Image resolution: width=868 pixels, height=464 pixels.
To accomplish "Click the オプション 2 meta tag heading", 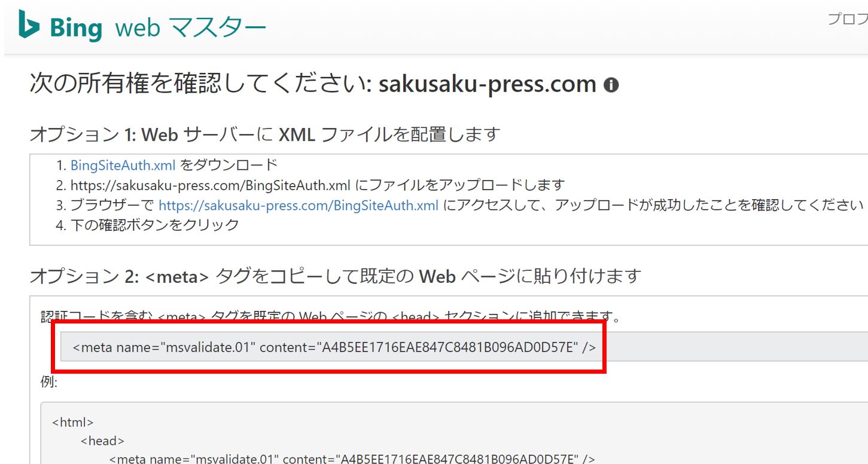I will click(x=335, y=276).
